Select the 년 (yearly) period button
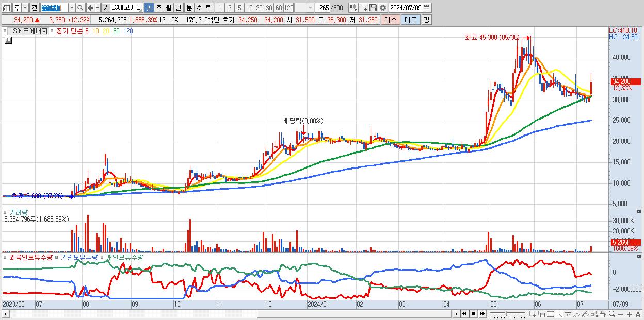Image resolution: width=644 pixels, height=320 pixels. (x=178, y=8)
